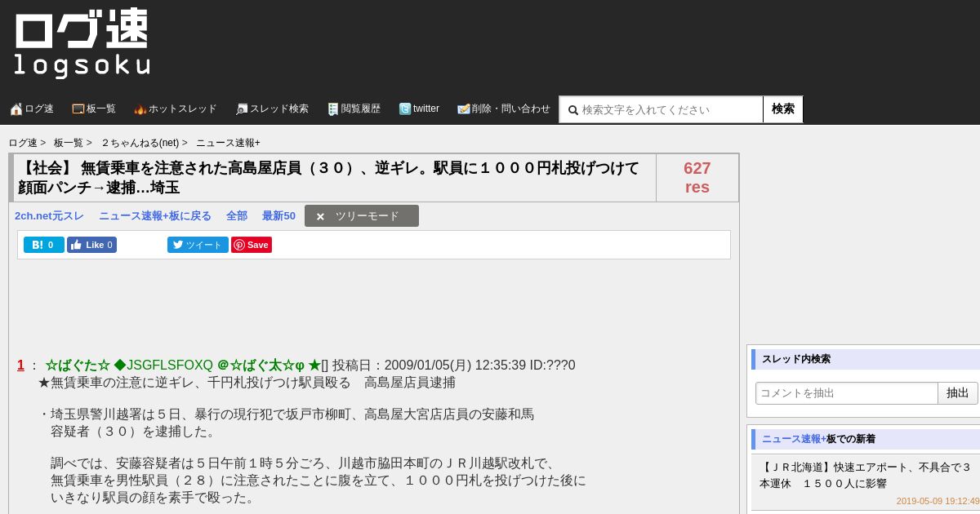
Task: Open ログ速 home menu item
Action: click(x=32, y=109)
